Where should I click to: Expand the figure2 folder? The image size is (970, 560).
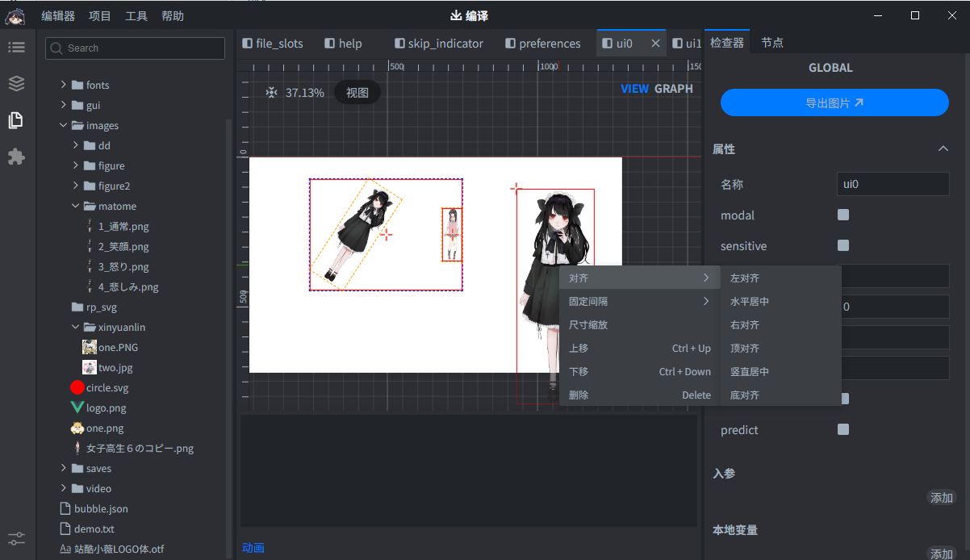click(76, 186)
